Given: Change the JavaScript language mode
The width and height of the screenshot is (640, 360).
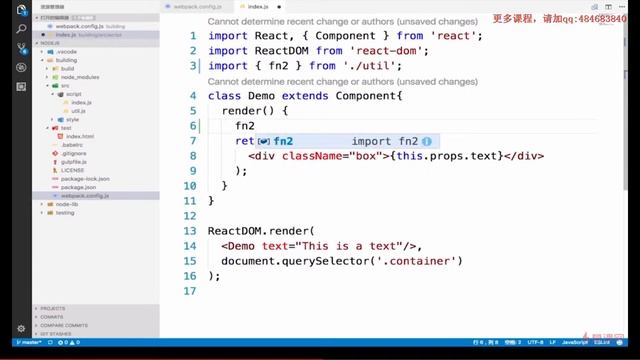Looking at the screenshot, I should coord(575,342).
